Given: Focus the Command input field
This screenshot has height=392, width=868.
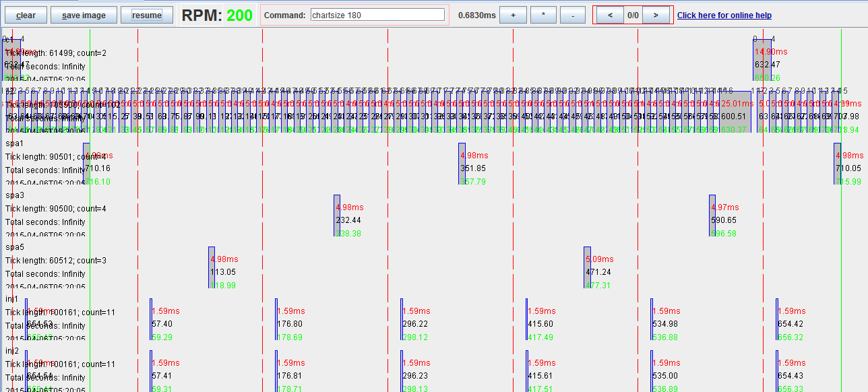Looking at the screenshot, I should pyautogui.click(x=377, y=15).
